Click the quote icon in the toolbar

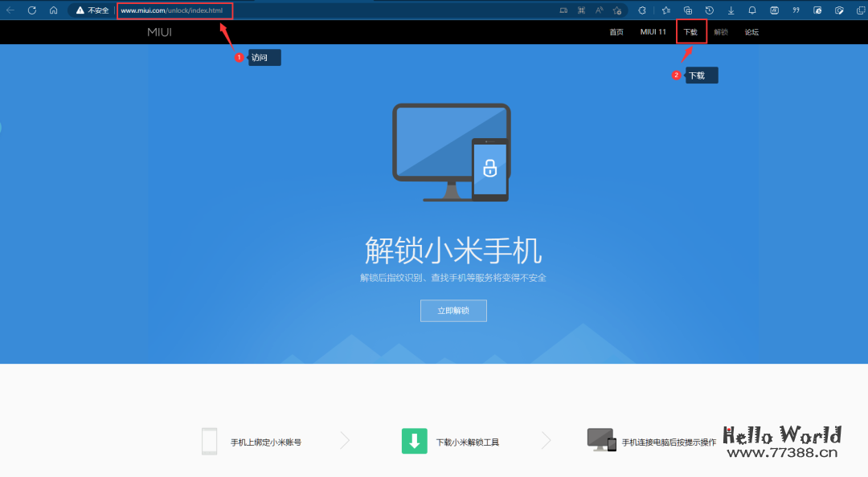(795, 10)
